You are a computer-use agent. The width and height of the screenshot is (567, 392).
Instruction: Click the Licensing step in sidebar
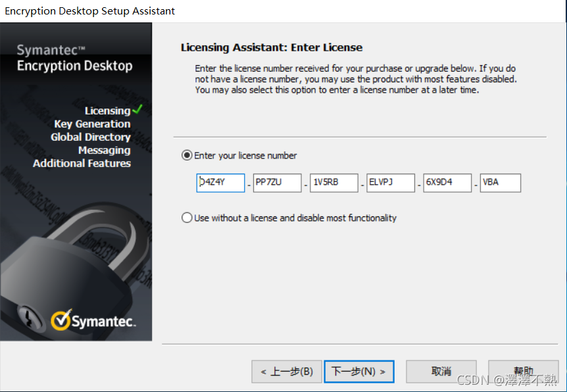point(107,110)
